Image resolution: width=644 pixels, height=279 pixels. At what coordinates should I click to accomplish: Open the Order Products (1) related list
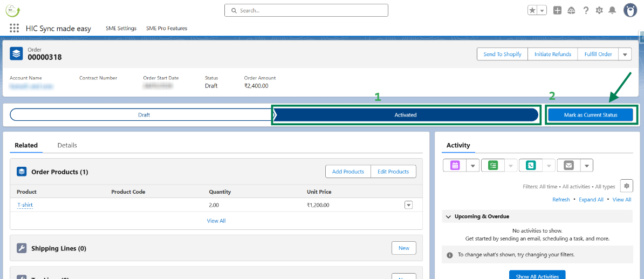click(x=59, y=172)
